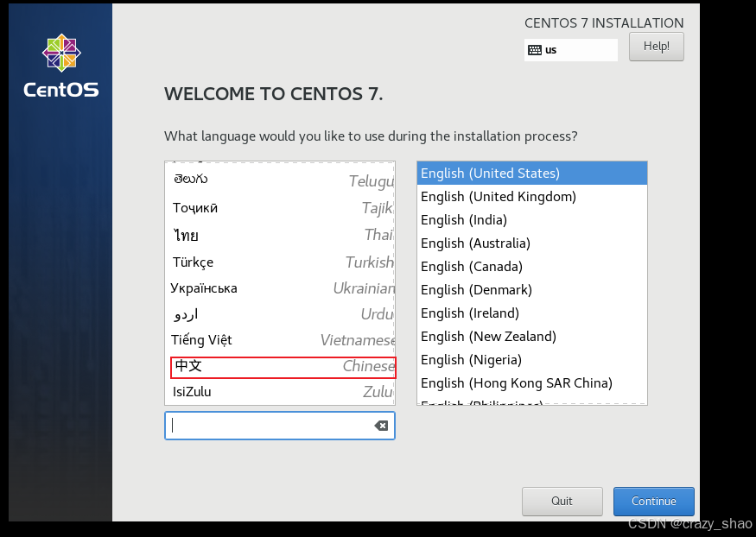The image size is (756, 537).
Task: Choose English (Hong Kong SAR China) locale
Action: coord(532,383)
